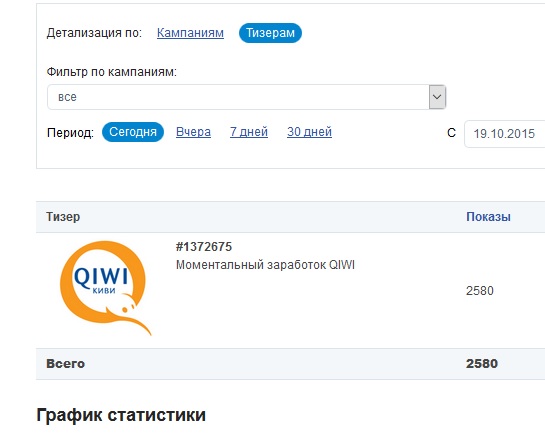The image size is (545, 433).
Task: Sort by the Показы column header
Action: 488,217
